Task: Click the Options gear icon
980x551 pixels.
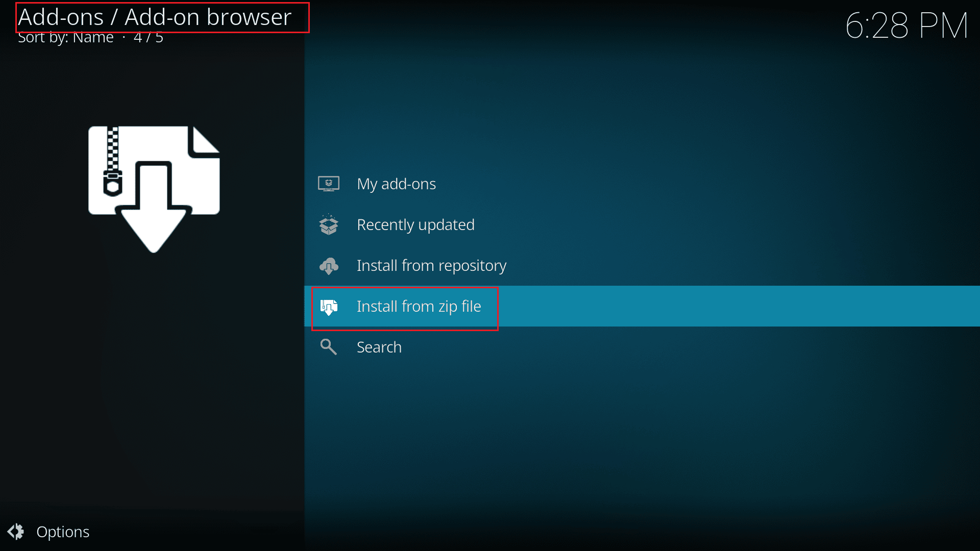Action: pos(17,532)
